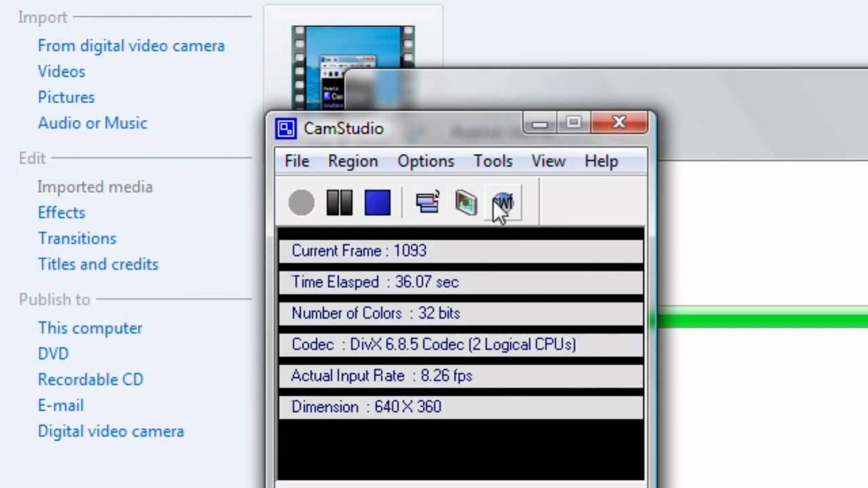This screenshot has height=488, width=868.
Task: Import from Videos link
Action: coord(62,71)
